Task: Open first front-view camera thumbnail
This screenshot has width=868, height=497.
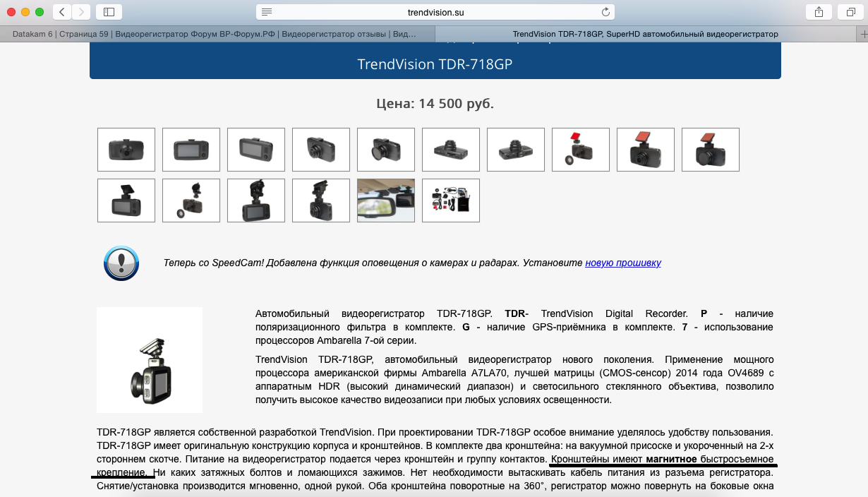Action: click(126, 150)
